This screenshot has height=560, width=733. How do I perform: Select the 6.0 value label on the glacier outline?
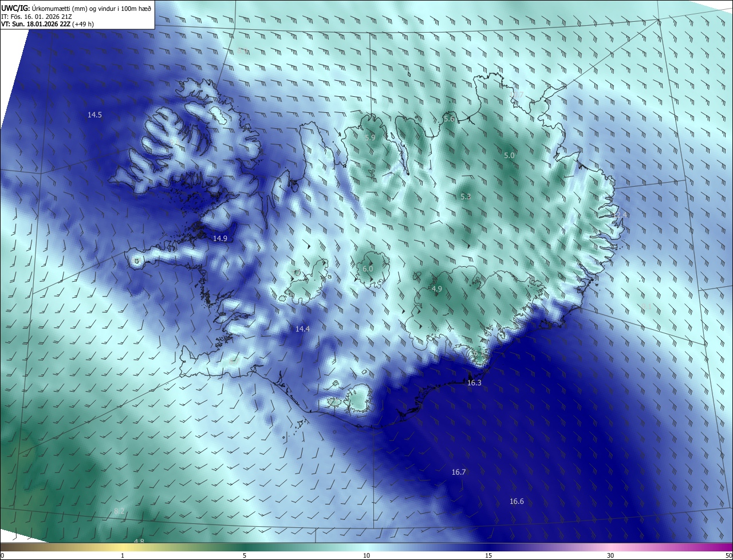click(368, 269)
